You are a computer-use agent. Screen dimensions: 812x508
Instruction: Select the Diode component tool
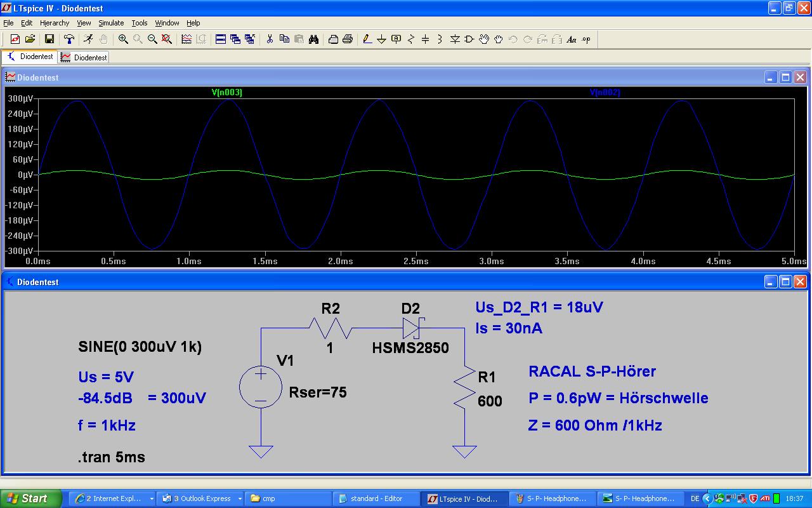tap(455, 39)
